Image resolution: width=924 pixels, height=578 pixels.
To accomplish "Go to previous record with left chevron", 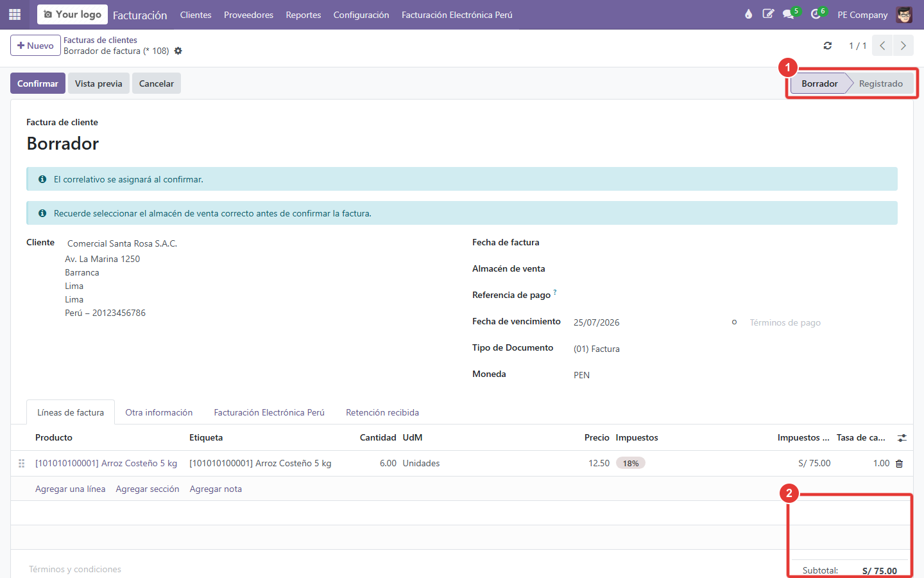I will click(882, 46).
